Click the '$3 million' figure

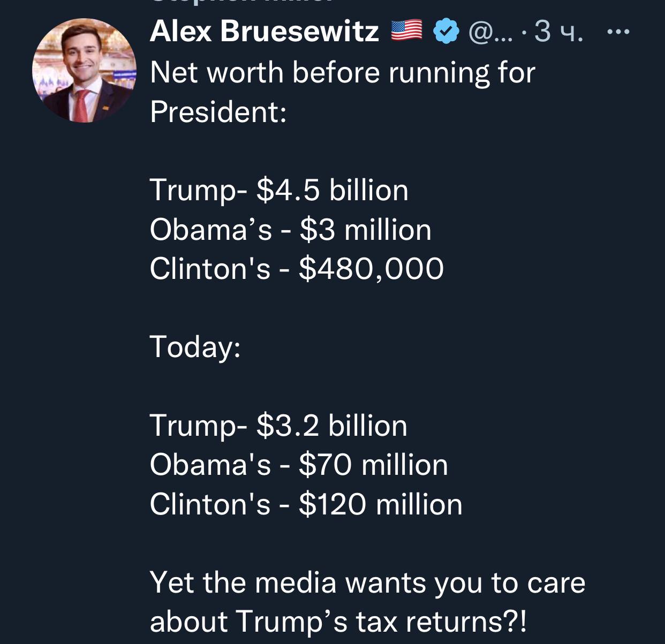pyautogui.click(x=366, y=230)
